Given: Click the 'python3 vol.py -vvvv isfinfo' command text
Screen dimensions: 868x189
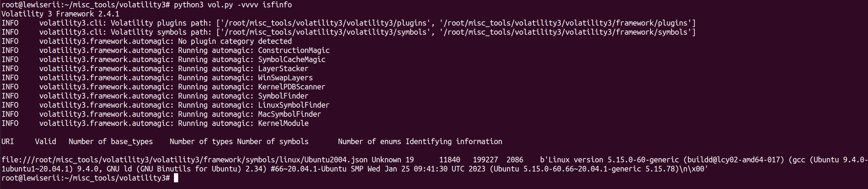Looking at the screenshot, I should click(233, 5).
